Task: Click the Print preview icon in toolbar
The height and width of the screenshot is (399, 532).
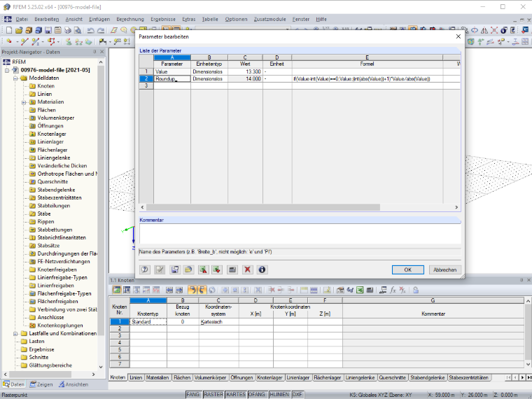Action: click(x=78, y=30)
